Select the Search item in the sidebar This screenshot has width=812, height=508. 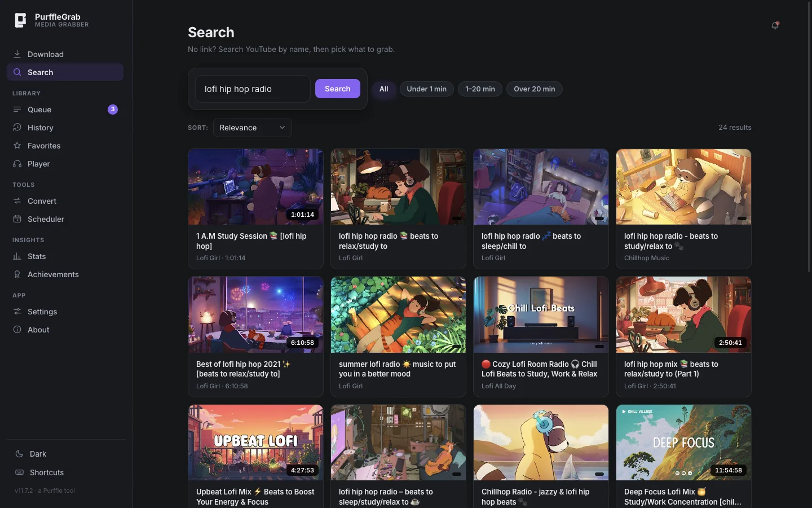(x=65, y=72)
